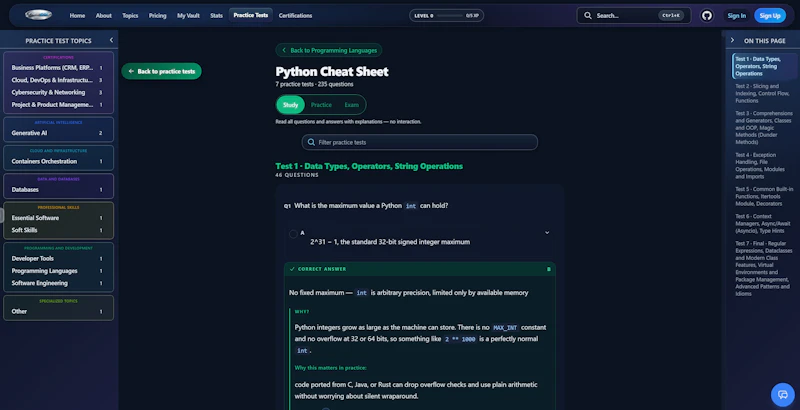Screen dimensions: 800x410
Task: Open Pricing in the navbar
Action: [158, 16]
